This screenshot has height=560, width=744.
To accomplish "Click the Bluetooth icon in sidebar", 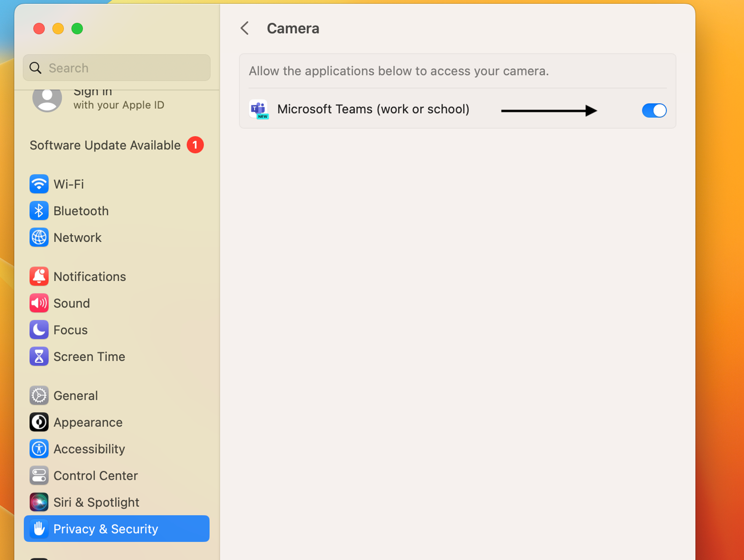I will pyautogui.click(x=39, y=211).
